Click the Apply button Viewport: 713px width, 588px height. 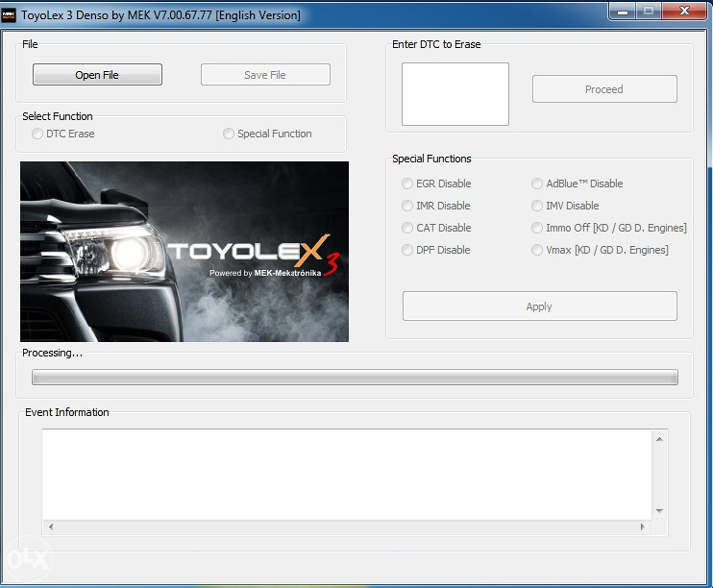point(540,306)
